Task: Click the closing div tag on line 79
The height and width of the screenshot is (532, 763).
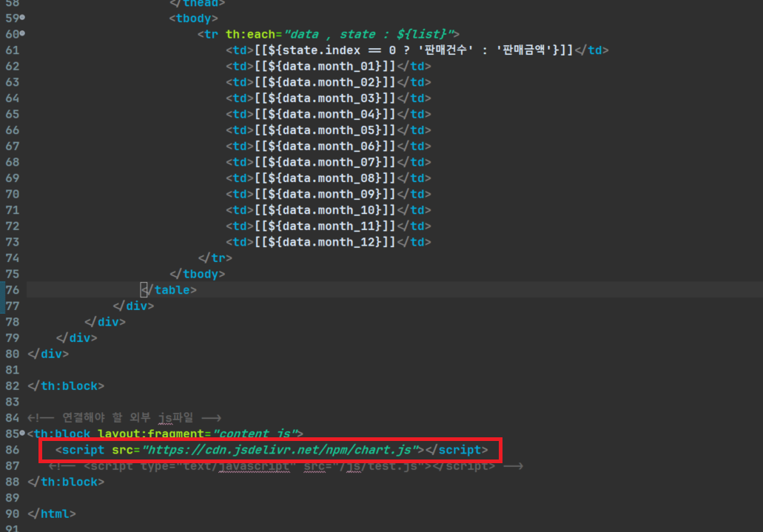Action: pos(76,338)
